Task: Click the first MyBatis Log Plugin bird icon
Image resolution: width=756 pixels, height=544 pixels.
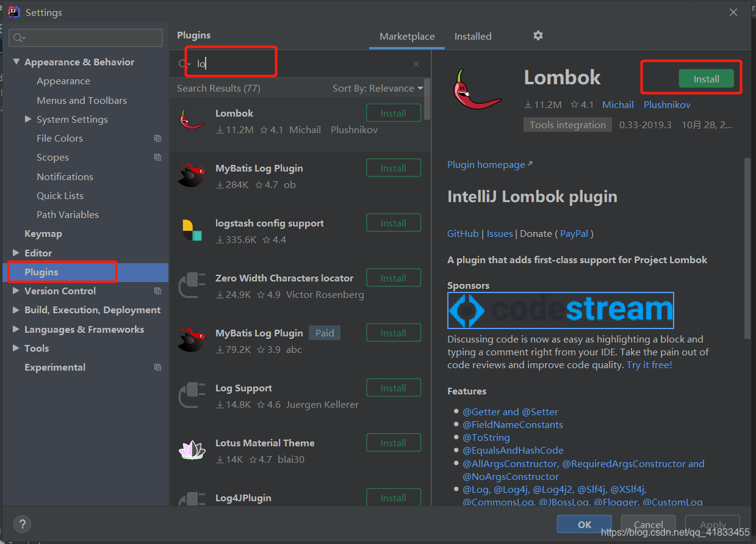Action: 191,175
